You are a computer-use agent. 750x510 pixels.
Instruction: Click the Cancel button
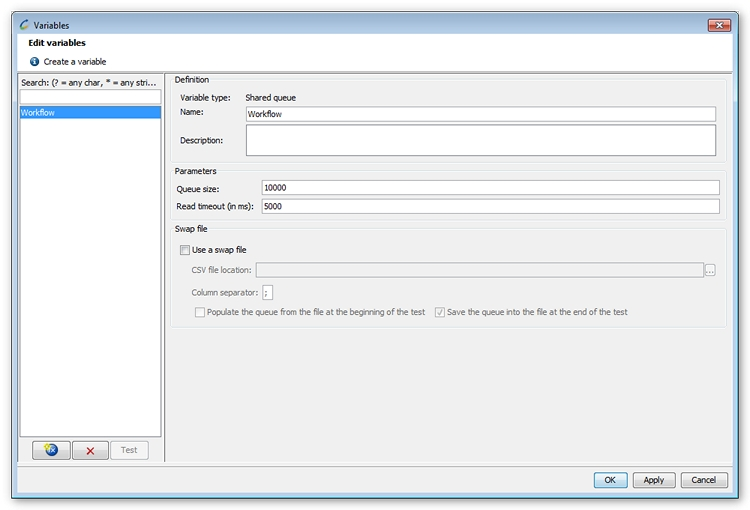click(704, 480)
